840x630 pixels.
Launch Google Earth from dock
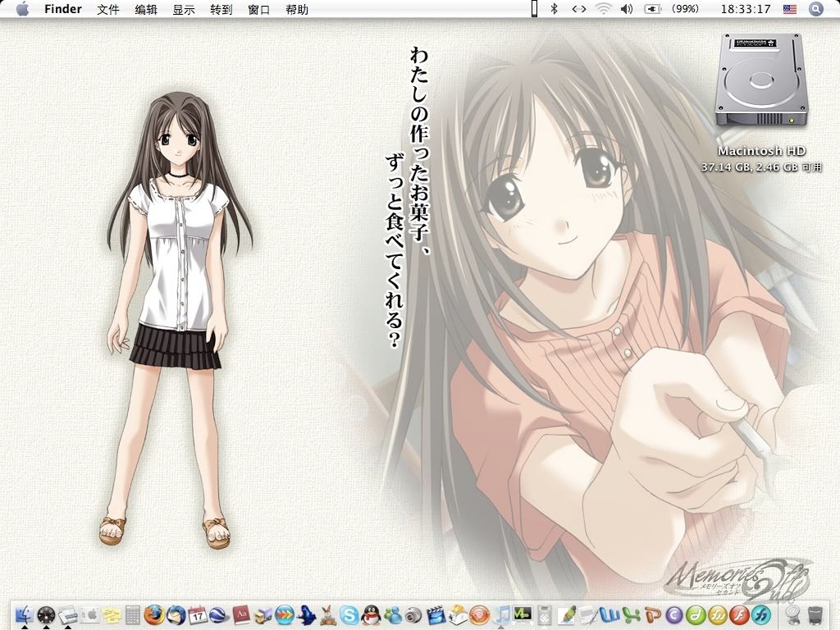click(x=219, y=615)
